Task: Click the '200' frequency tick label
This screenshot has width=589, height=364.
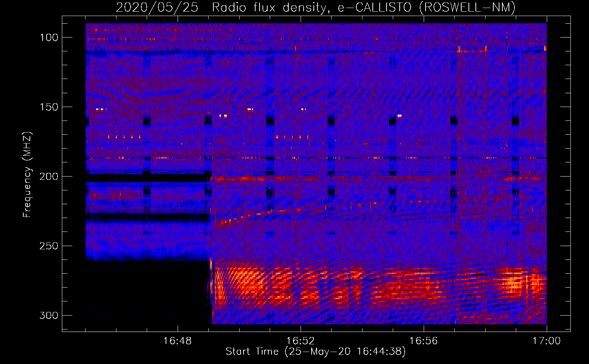Action: pos(49,177)
